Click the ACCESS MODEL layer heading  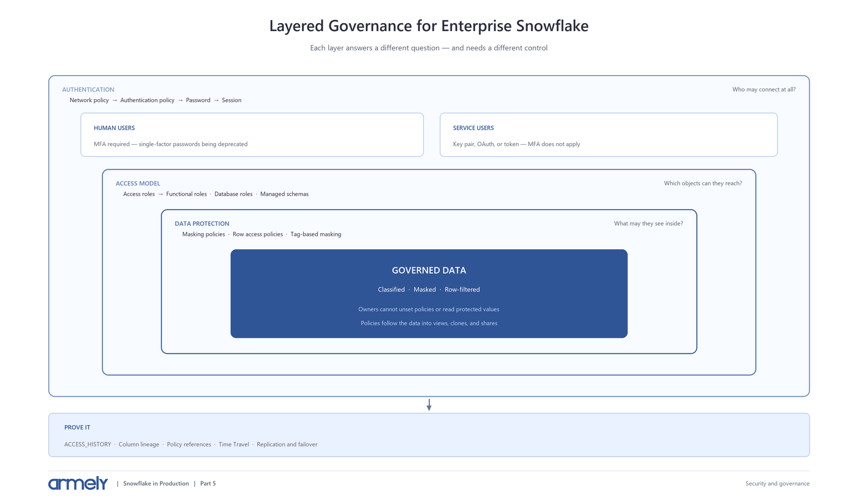click(x=138, y=183)
